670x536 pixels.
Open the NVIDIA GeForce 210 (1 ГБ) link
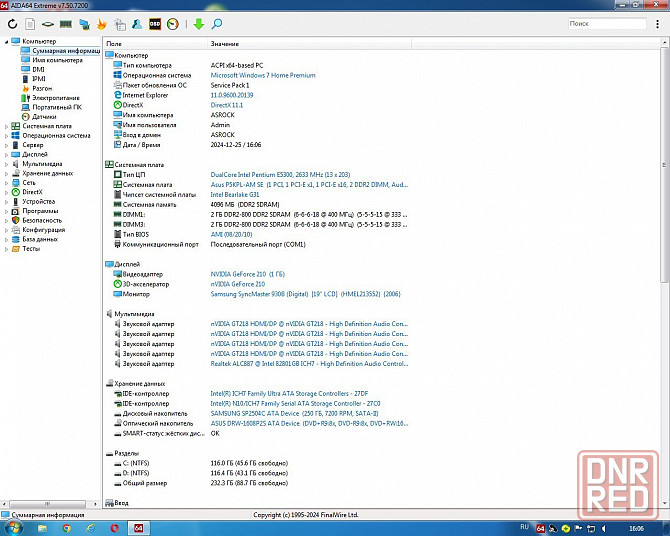(247, 274)
